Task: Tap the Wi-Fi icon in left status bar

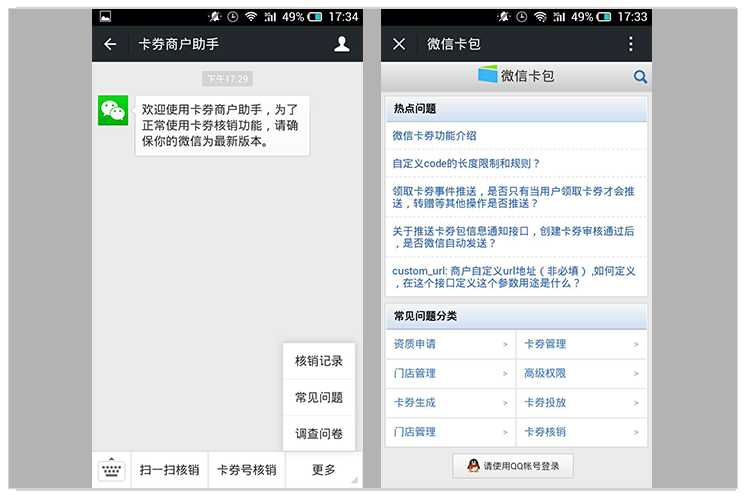Action: click(251, 17)
